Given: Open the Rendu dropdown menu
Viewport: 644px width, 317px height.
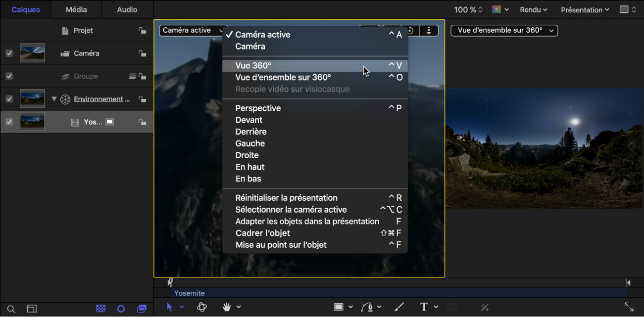Looking at the screenshot, I should point(533,9).
